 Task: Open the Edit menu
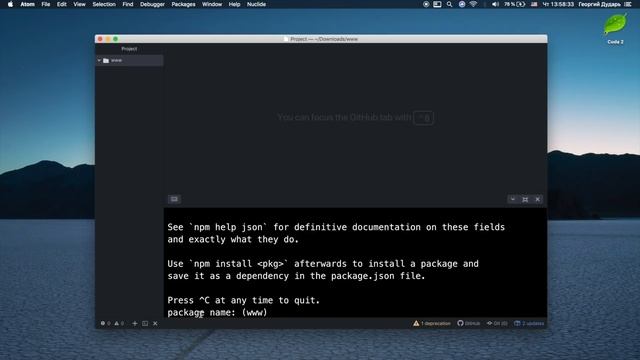point(62,4)
